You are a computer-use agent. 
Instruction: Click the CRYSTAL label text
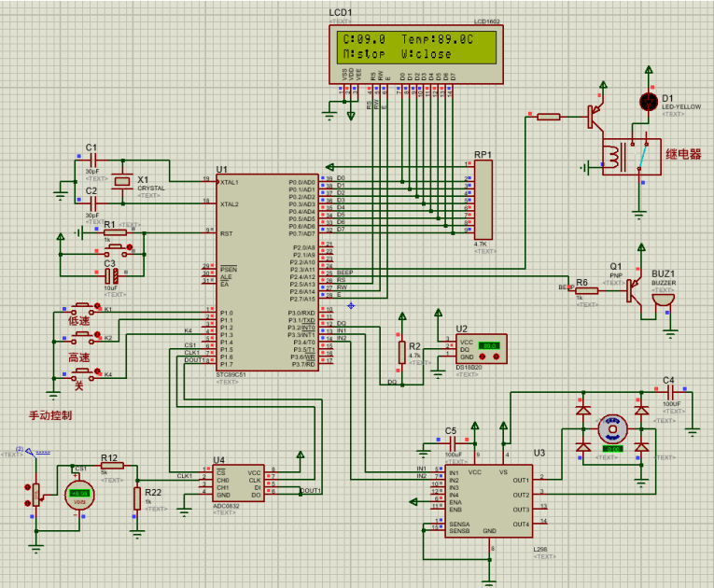tap(151, 189)
